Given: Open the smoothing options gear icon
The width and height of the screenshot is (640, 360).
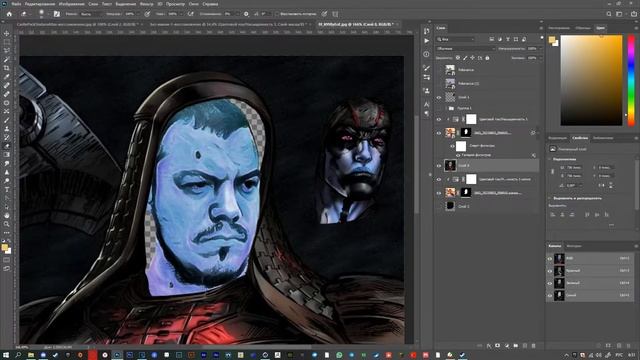Looking at the screenshot, I should point(246,14).
